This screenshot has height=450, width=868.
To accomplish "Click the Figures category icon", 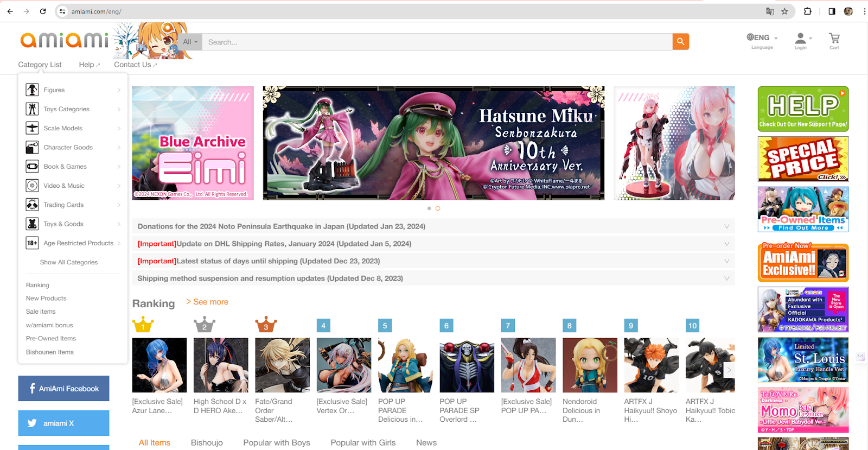I will coord(32,90).
